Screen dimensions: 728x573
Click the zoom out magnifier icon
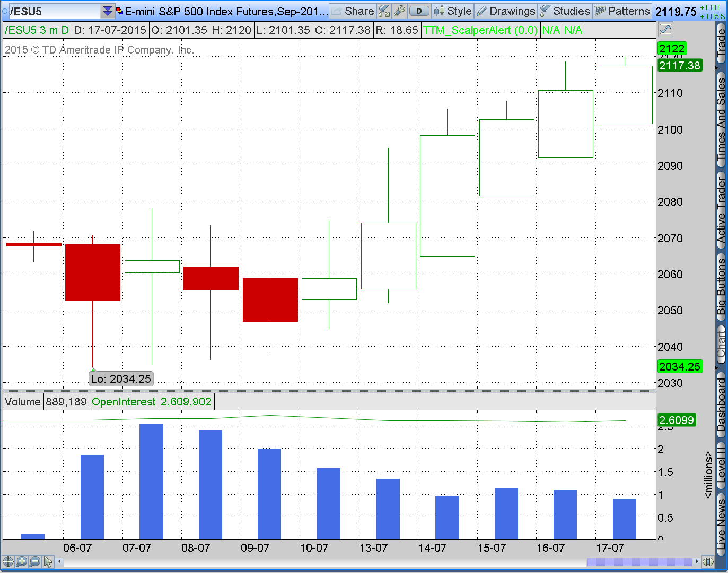(35, 561)
